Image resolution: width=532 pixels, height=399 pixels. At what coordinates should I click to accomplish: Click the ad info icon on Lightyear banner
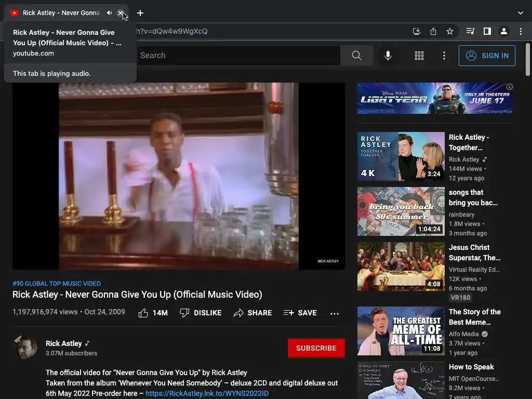[x=510, y=87]
